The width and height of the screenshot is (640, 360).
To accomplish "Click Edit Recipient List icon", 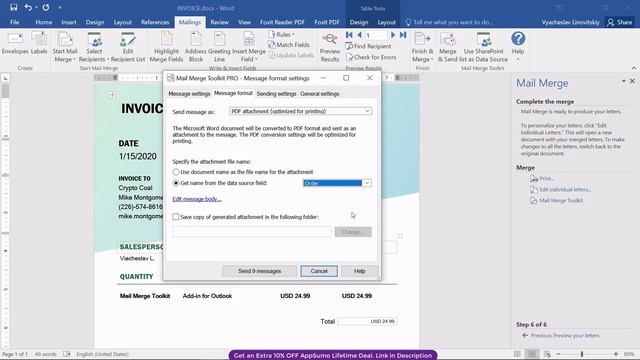I will (128, 48).
